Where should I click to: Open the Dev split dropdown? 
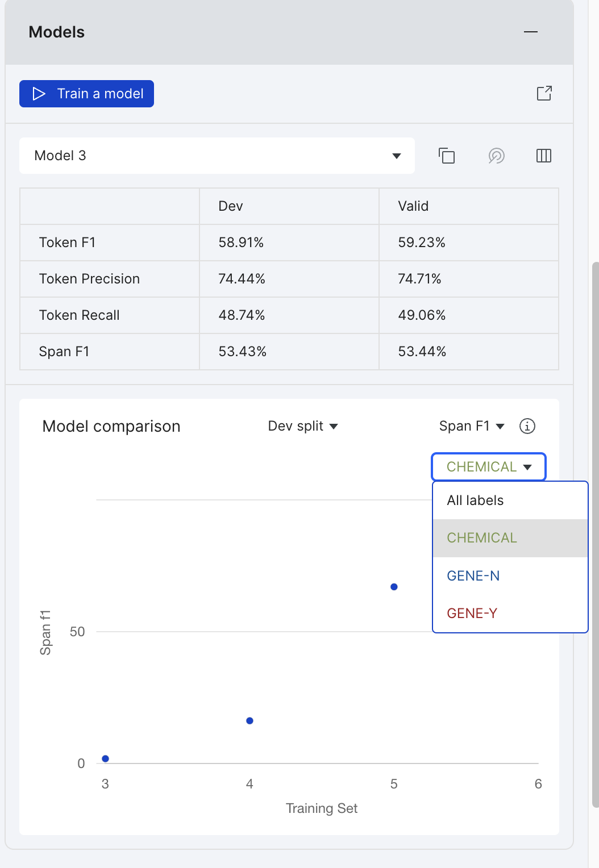click(x=303, y=426)
